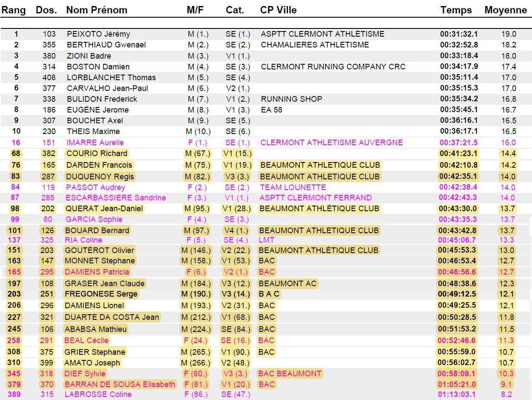Select club CLERMONT ATHLETISME AUVERGNE
Viewport: 532px width, 400px height.
point(332,143)
